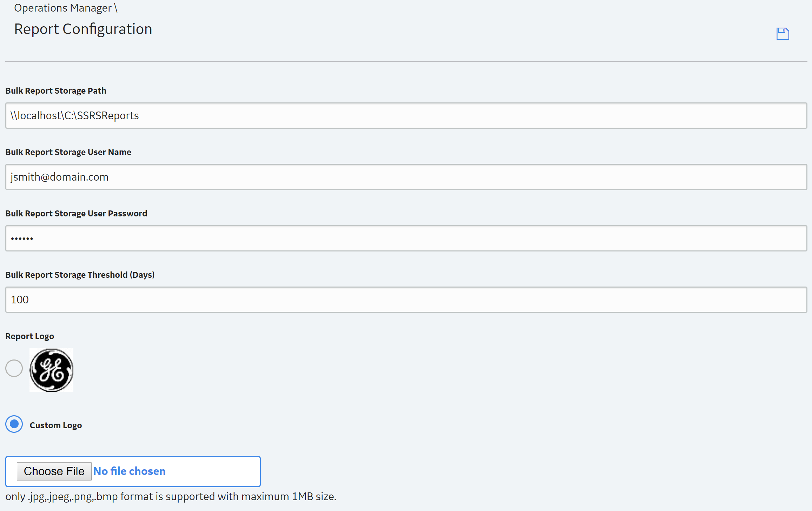Open the Choose File browse dialog
The image size is (812, 511).
coord(54,471)
